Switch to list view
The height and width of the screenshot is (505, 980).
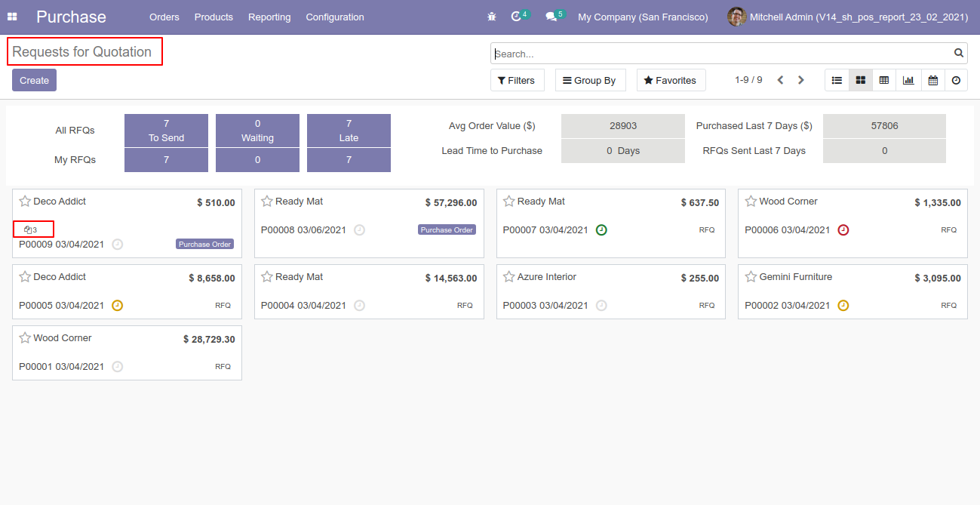pyautogui.click(x=837, y=80)
